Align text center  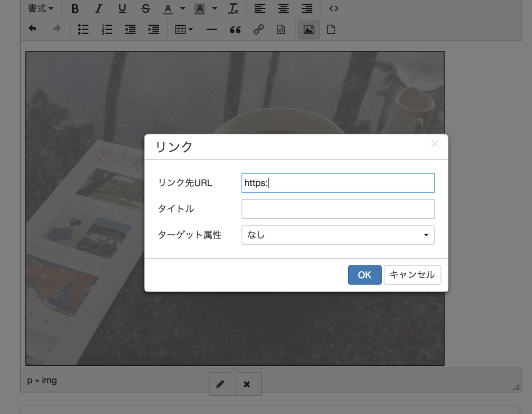283,9
